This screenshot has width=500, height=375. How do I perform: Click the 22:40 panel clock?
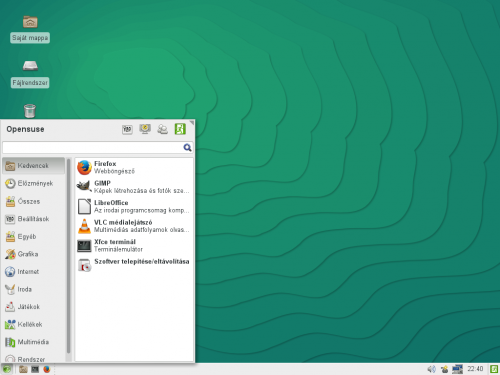coord(475,369)
